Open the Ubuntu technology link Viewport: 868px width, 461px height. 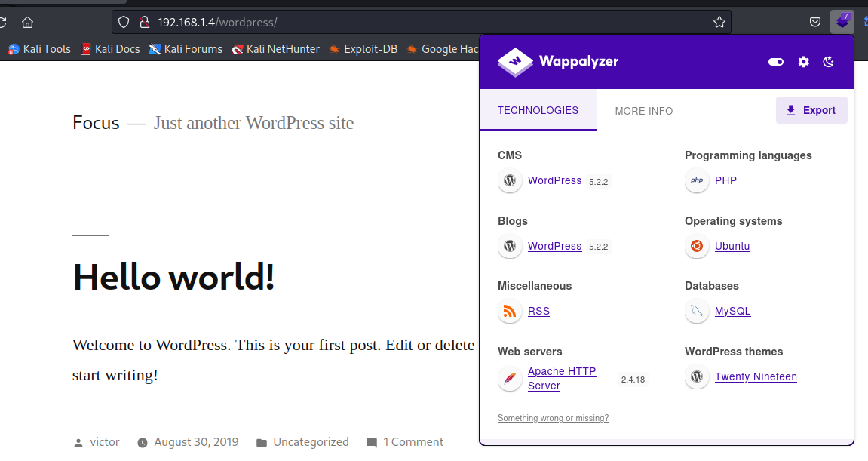(732, 246)
